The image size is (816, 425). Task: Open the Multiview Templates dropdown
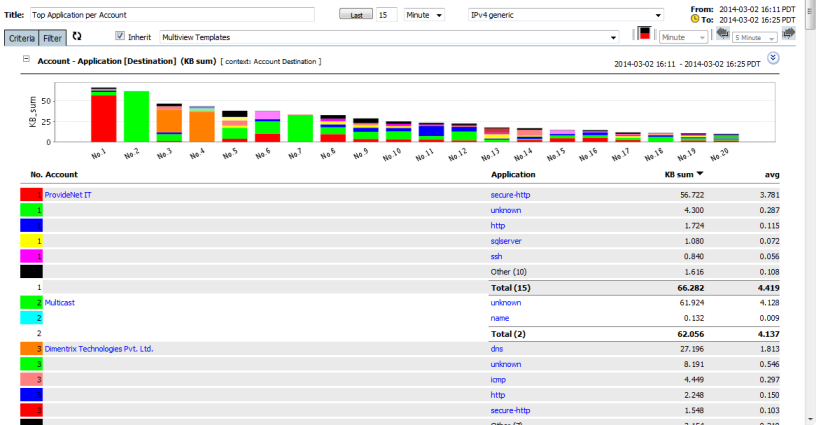pos(389,37)
